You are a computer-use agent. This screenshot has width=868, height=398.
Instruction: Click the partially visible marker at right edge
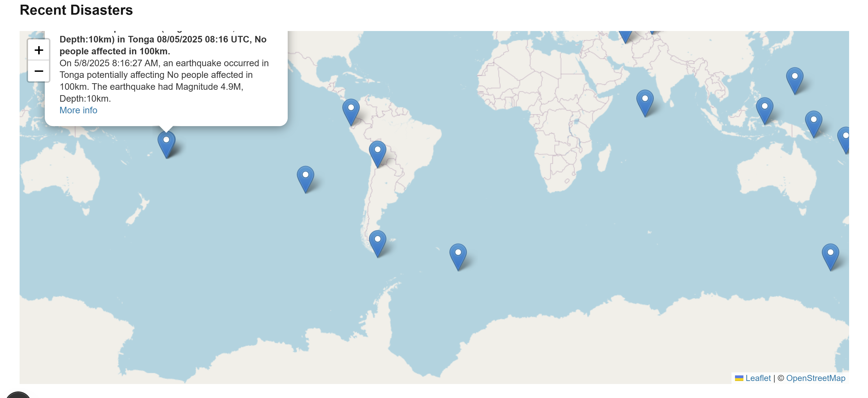845,139
